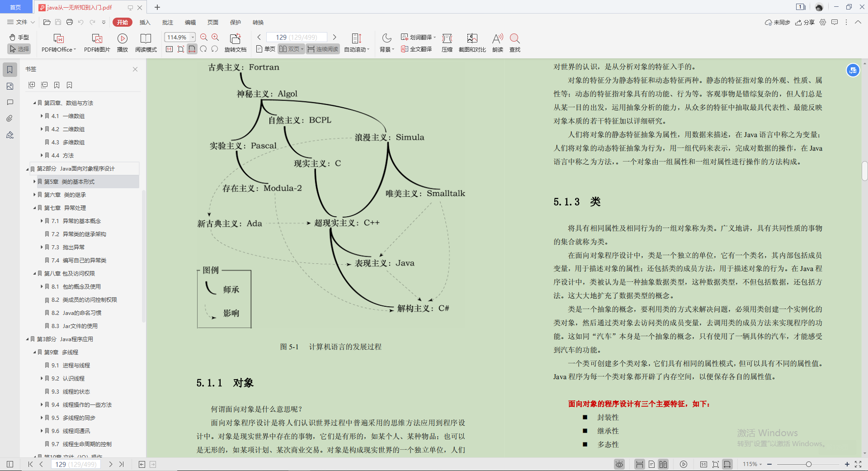Add a new tab with plus button
868x471 pixels.
point(157,7)
